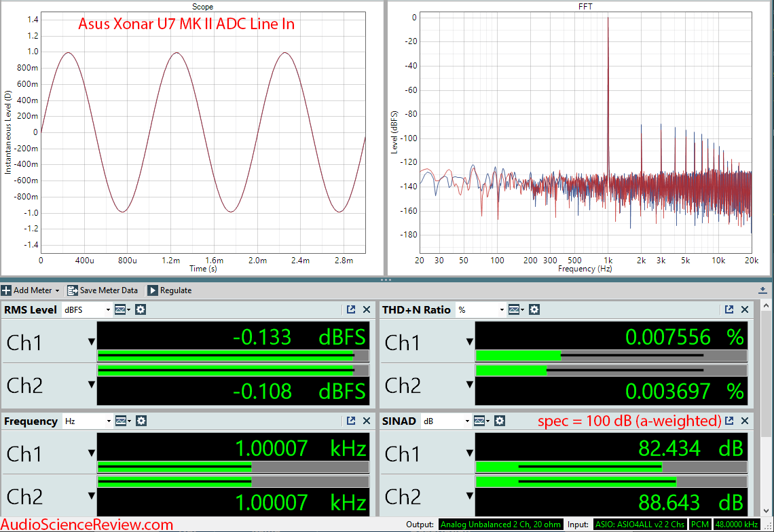Pop out the SINAD meter

[729, 421]
